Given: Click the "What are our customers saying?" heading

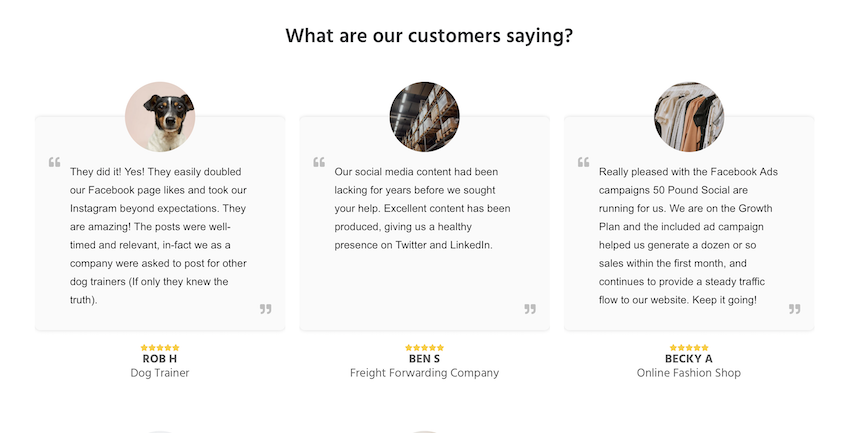Looking at the screenshot, I should [429, 36].
